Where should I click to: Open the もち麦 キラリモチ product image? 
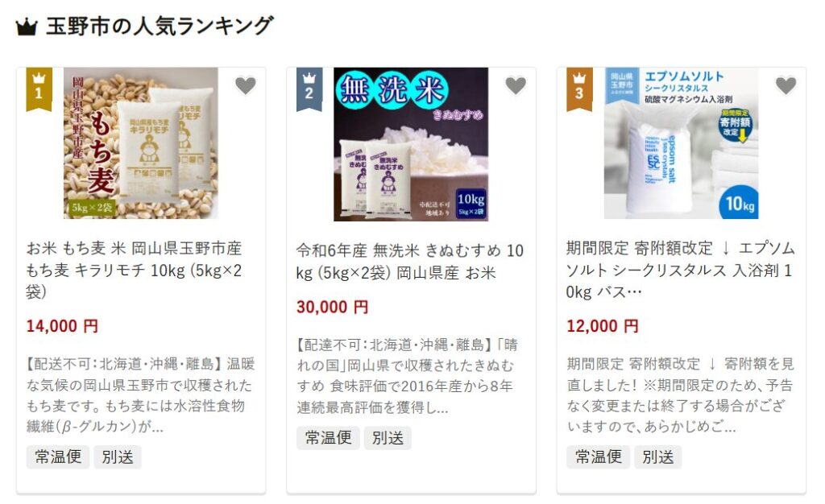(x=140, y=143)
